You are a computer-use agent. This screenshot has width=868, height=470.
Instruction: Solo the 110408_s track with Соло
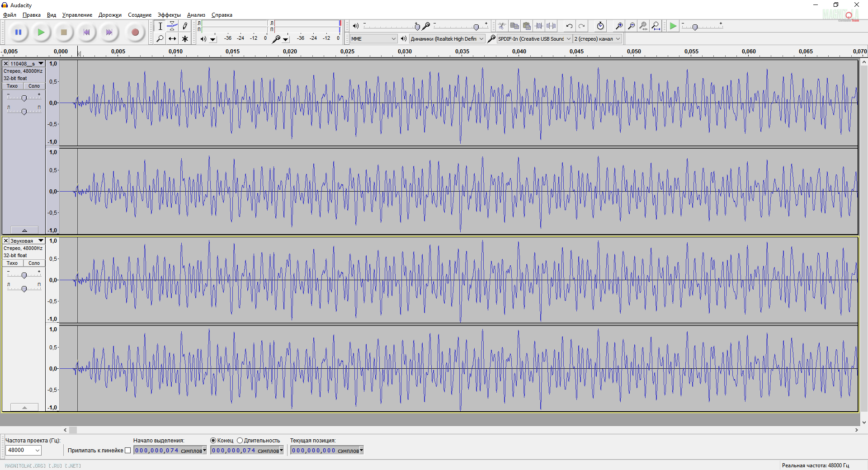pyautogui.click(x=34, y=86)
